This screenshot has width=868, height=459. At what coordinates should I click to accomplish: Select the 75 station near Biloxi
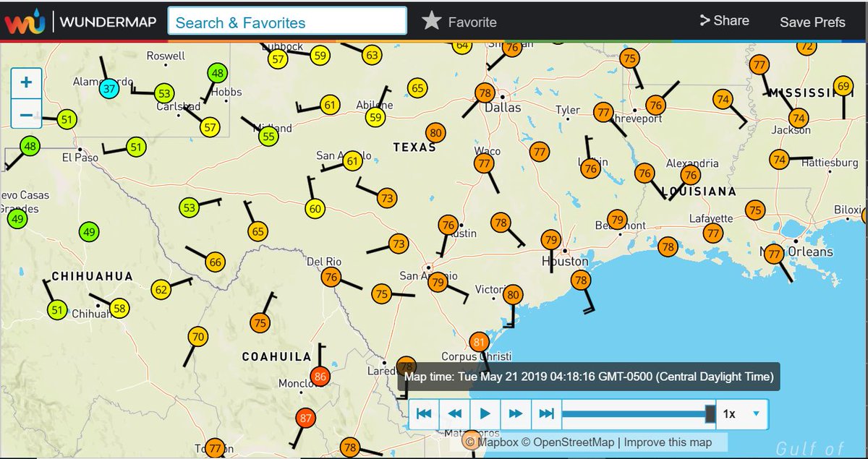tap(756, 210)
